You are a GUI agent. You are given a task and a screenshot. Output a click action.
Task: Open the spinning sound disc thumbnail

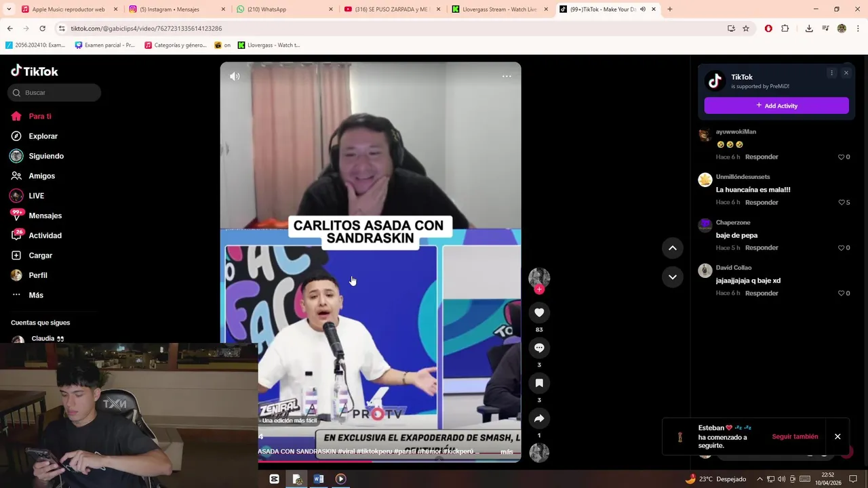pos(539,452)
